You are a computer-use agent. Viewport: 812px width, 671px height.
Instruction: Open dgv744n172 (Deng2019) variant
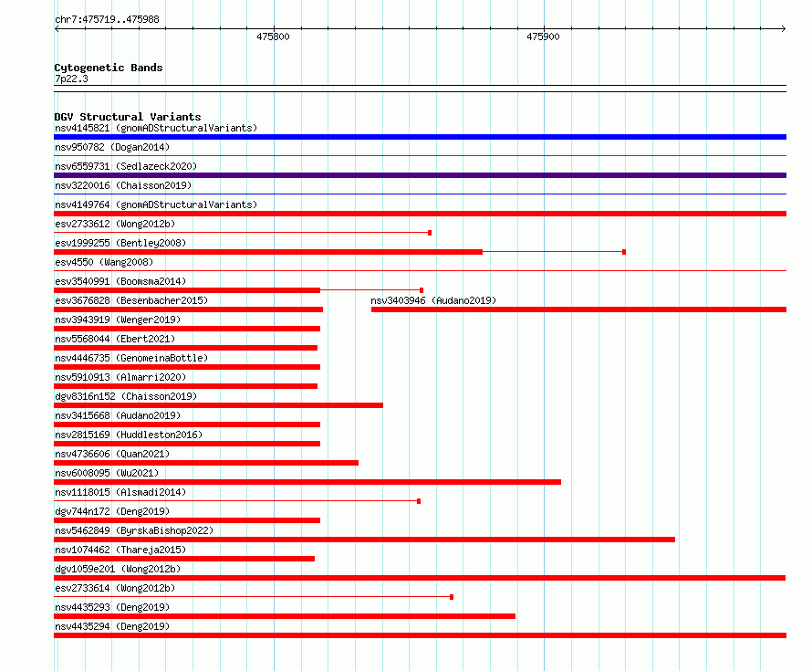112,511
